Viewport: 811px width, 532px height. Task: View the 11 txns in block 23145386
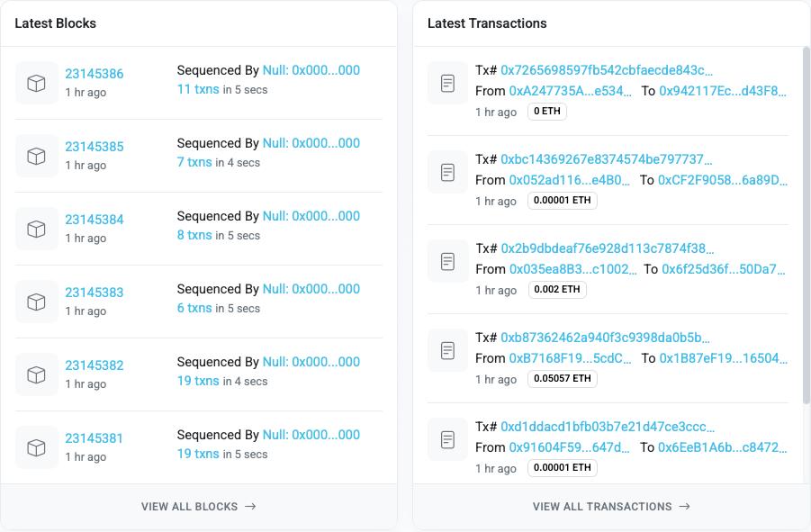click(198, 89)
